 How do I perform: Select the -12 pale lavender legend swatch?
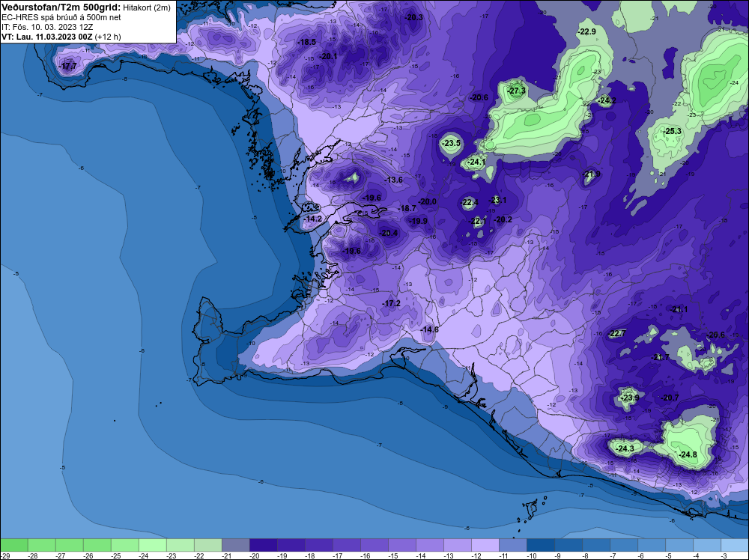(x=485, y=545)
